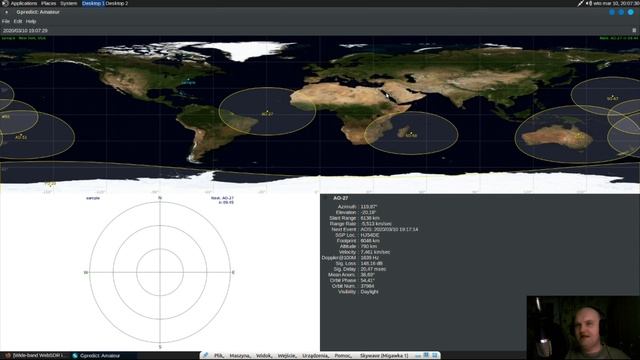The width and height of the screenshot is (640, 360).
Task: Click the second blue window control button
Action: pos(621,12)
